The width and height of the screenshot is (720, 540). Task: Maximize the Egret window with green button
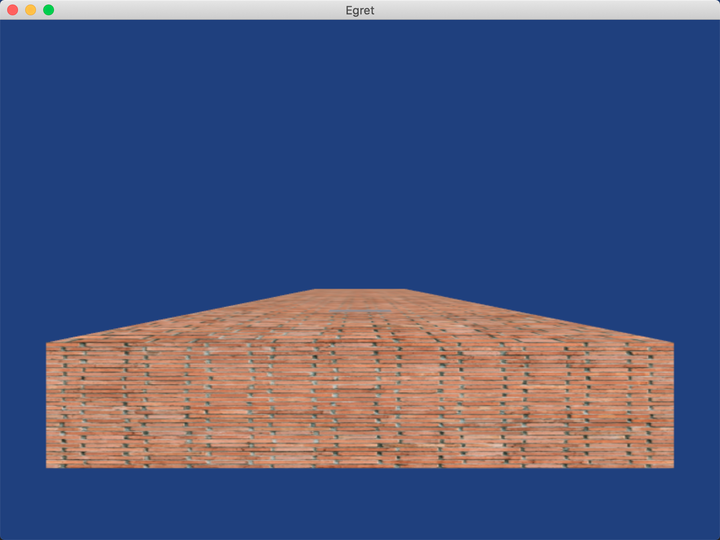coord(49,10)
